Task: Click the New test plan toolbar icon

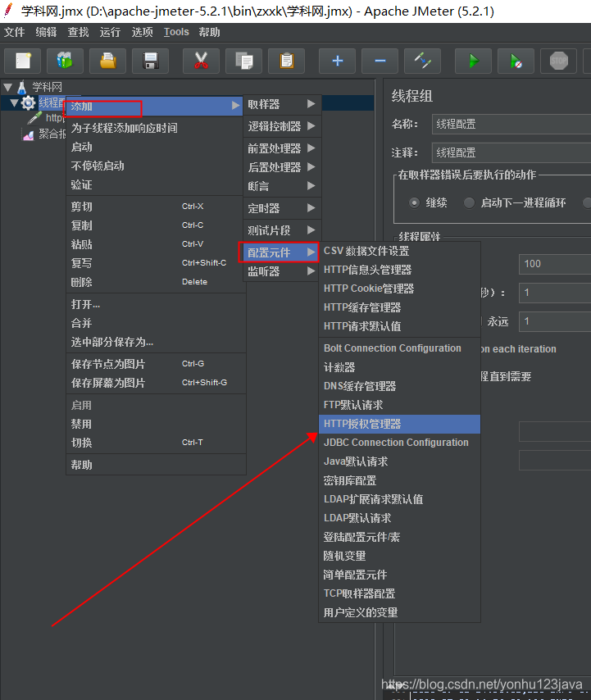Action: click(23, 61)
